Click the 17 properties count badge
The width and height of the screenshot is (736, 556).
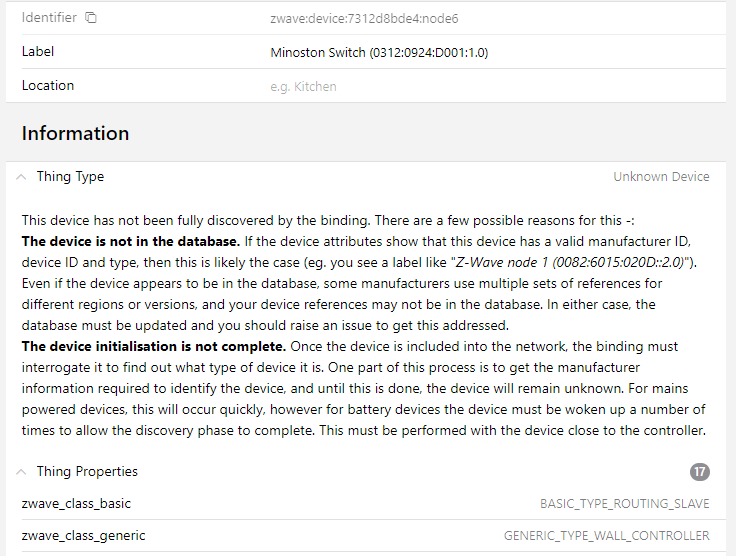pyautogui.click(x=700, y=472)
